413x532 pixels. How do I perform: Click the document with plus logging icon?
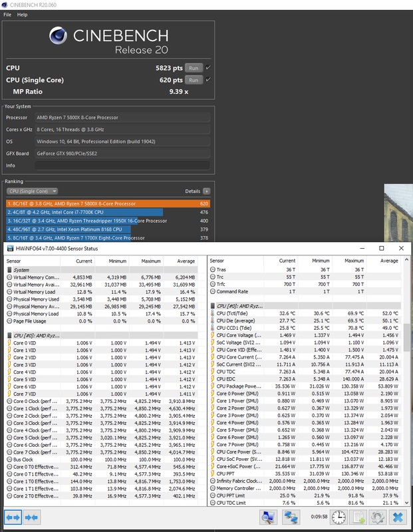coord(358,517)
